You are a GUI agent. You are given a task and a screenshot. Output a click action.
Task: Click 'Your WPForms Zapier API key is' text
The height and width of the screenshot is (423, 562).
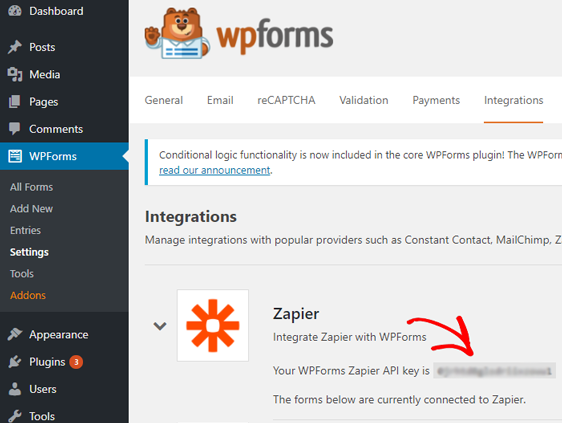pyautogui.click(x=351, y=371)
